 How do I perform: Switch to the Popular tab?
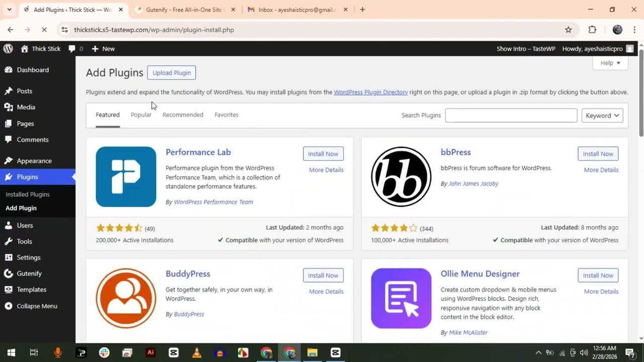point(141,115)
